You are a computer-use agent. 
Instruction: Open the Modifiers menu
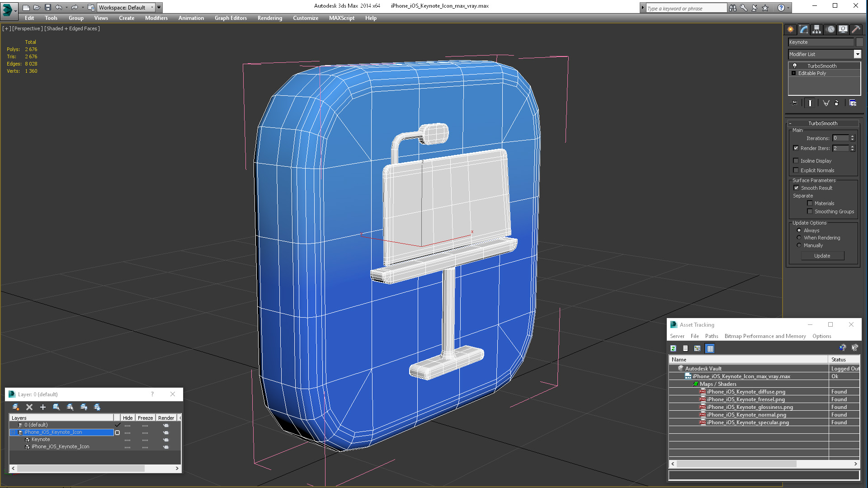(156, 18)
